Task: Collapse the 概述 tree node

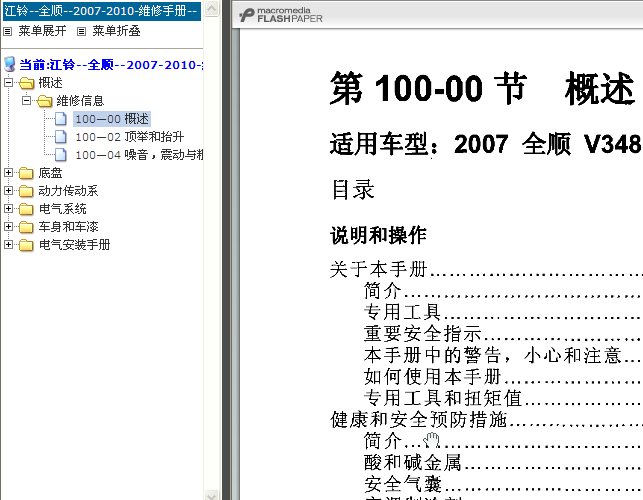Action: click(x=8, y=82)
